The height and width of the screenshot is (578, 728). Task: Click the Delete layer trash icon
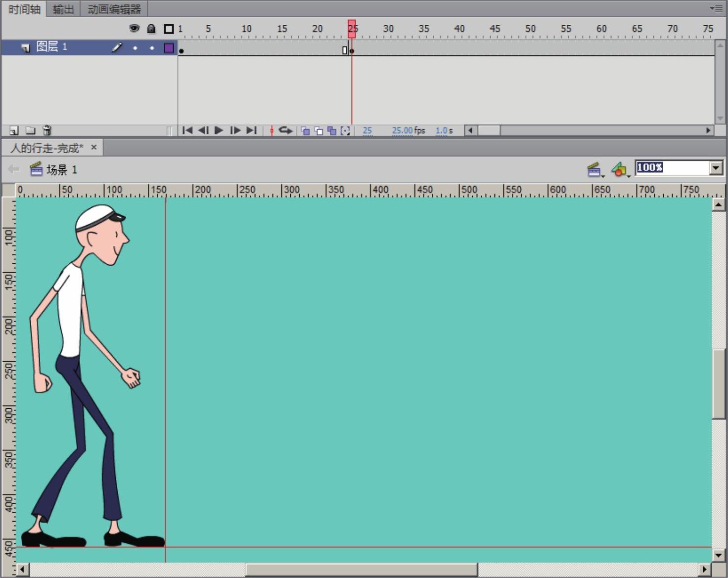coord(47,130)
